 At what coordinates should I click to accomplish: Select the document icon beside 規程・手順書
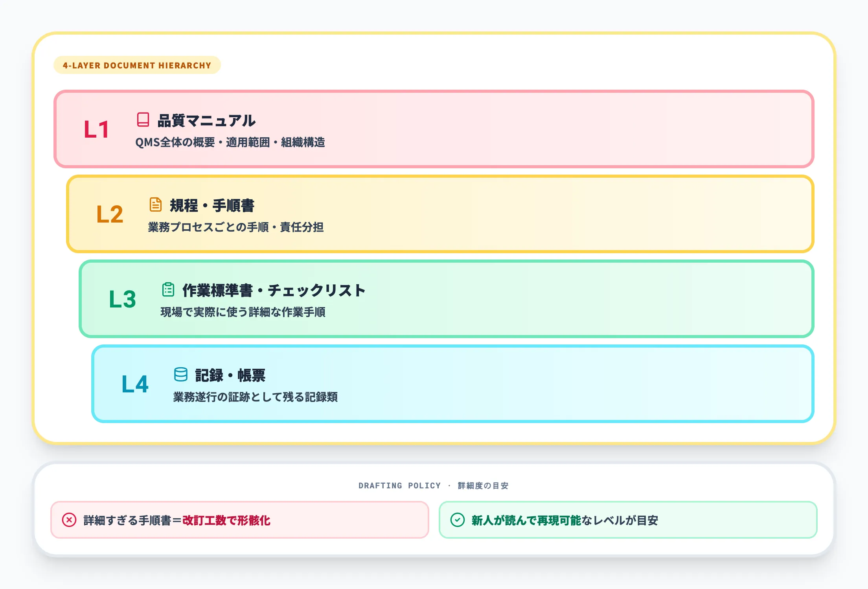tap(156, 204)
